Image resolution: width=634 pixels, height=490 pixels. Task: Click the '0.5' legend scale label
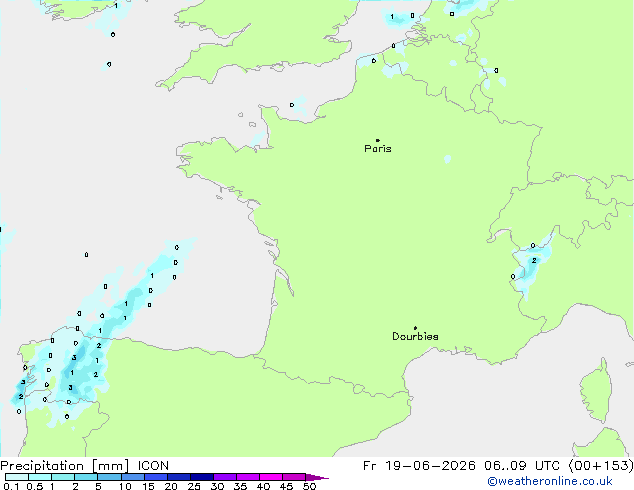coord(35,486)
